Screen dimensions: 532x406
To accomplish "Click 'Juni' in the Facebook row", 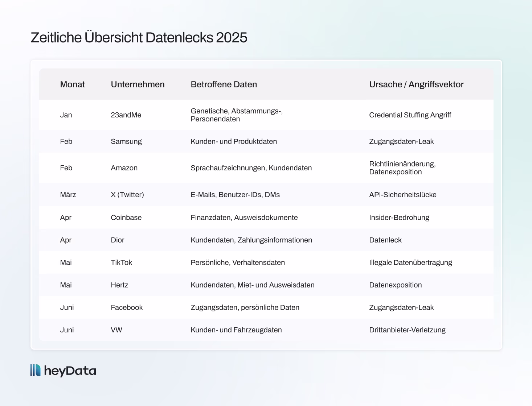I will click(x=67, y=307).
